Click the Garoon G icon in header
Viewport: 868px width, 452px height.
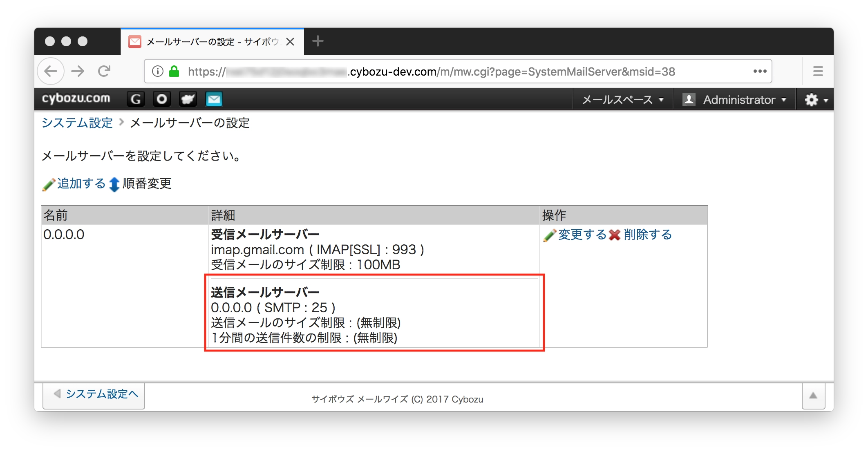(x=136, y=99)
